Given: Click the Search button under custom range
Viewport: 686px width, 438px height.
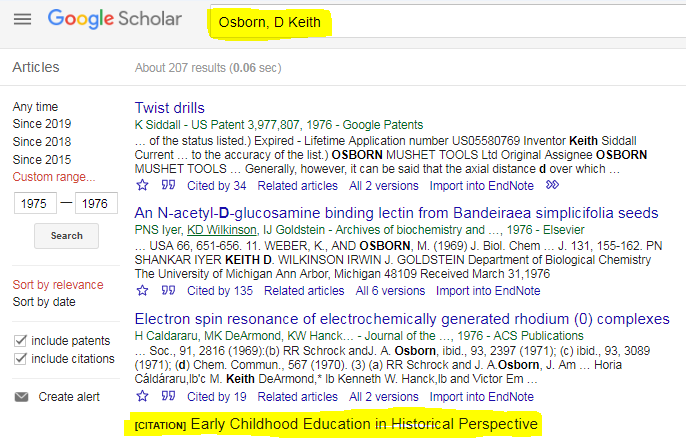Looking at the screenshot, I should [x=66, y=236].
